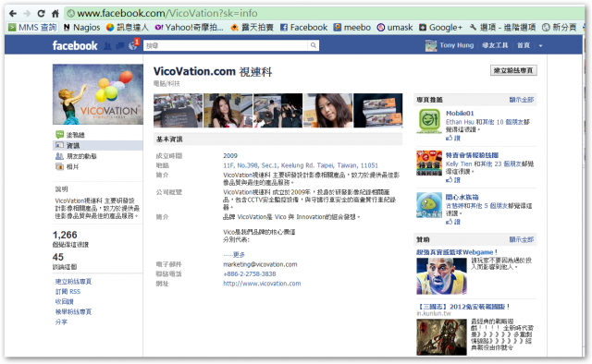Click the 1,266 likes count
Image resolution: width=592 pixels, height=364 pixels.
point(65,235)
